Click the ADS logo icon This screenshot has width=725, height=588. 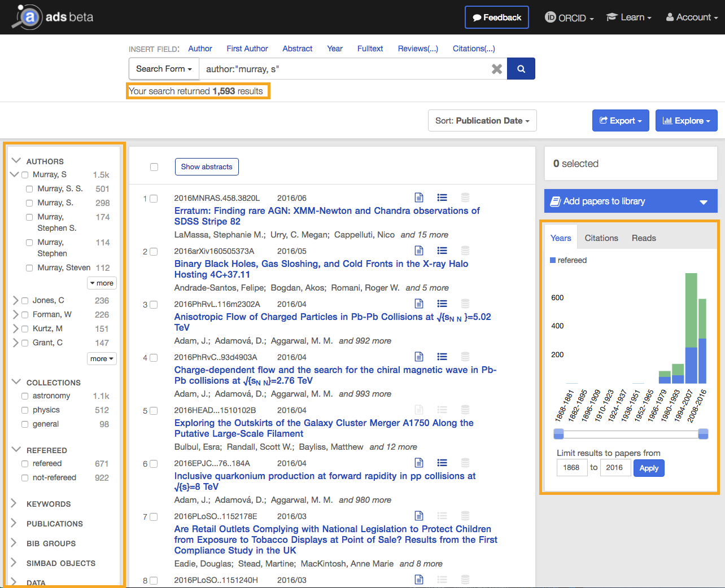(28, 17)
